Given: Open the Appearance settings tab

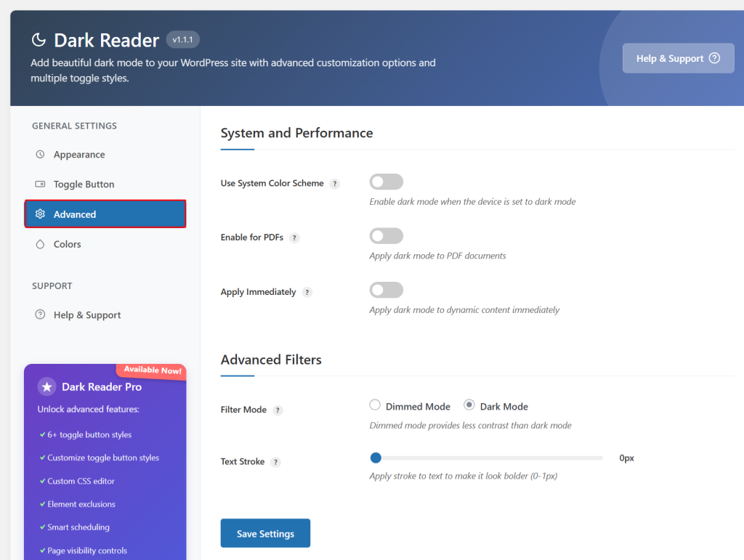Looking at the screenshot, I should (x=105, y=155).
